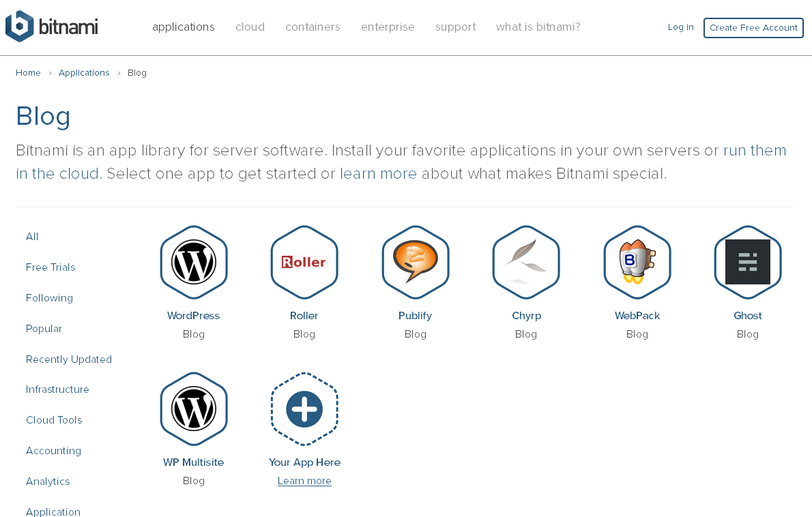Select the Free Trials category

(50, 267)
